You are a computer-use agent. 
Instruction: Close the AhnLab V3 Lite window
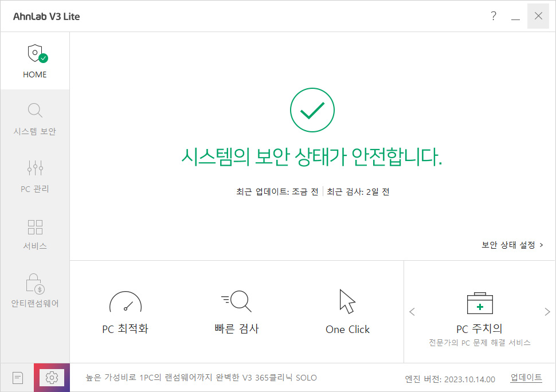538,16
